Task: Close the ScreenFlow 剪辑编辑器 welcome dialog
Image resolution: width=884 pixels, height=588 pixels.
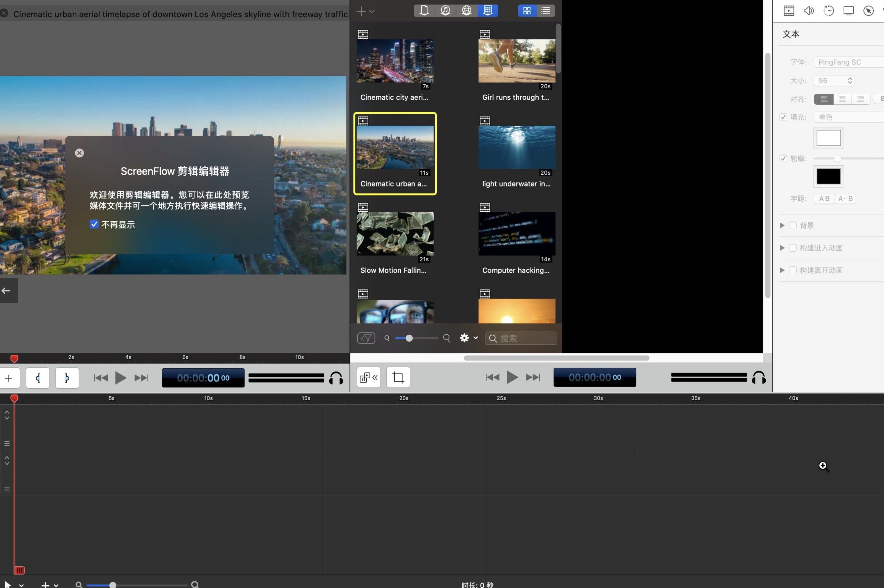Action: tap(79, 152)
